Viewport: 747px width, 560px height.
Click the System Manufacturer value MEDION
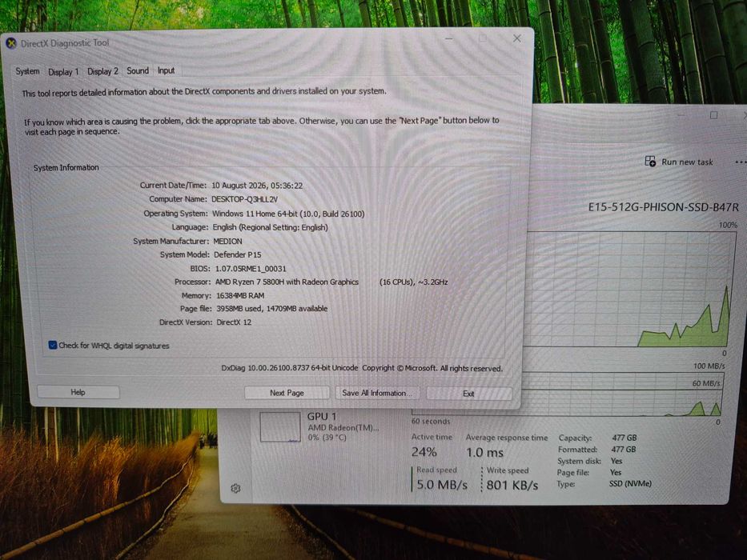[x=227, y=241]
